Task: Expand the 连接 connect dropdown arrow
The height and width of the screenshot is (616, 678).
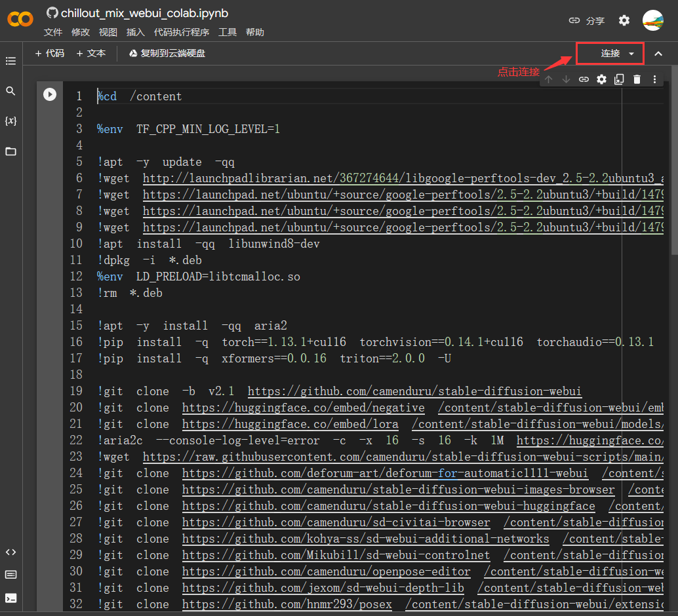Action: [631, 54]
